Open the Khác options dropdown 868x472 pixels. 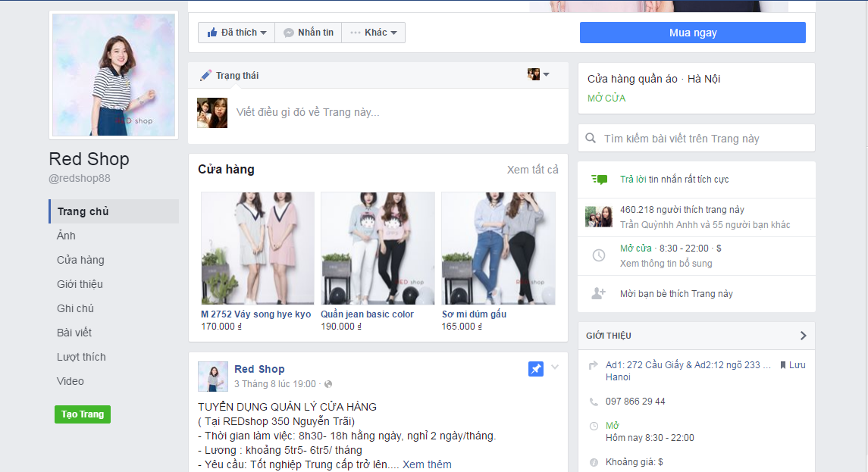tap(373, 32)
